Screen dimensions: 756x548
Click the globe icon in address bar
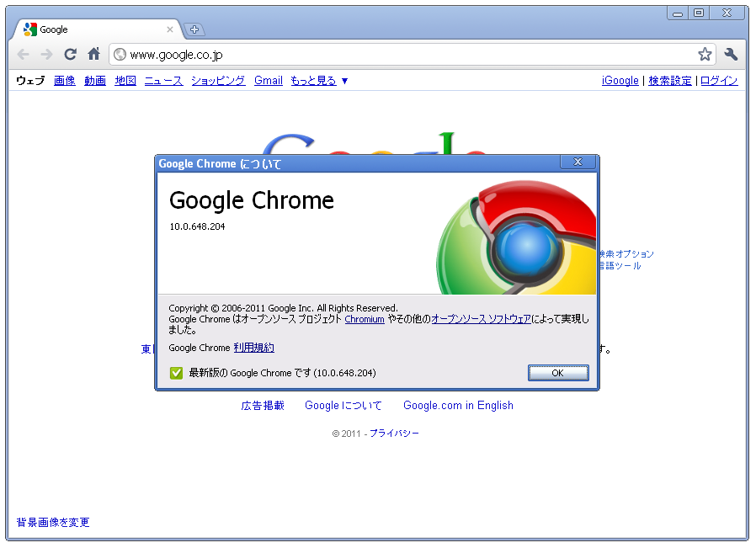[x=120, y=55]
